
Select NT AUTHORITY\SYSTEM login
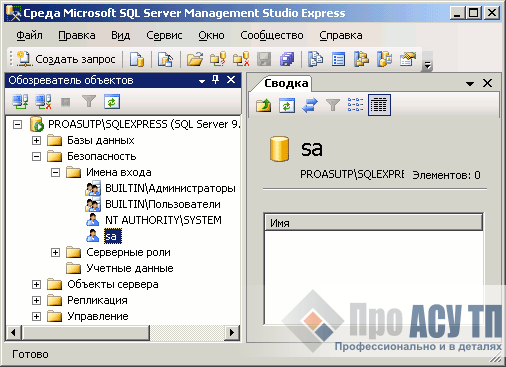click(163, 220)
